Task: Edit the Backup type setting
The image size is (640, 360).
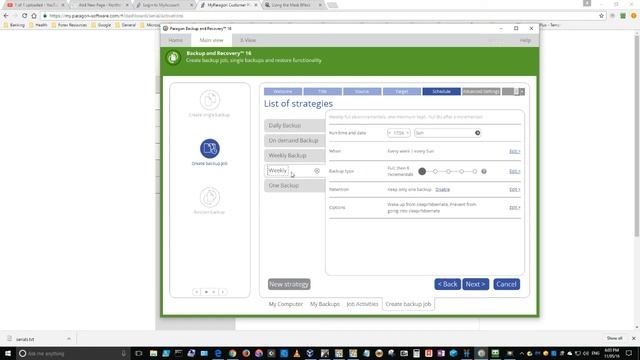Action: pos(514,171)
